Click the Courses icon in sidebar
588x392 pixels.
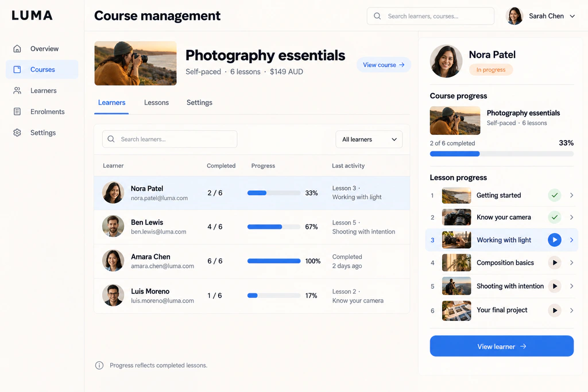coord(17,69)
